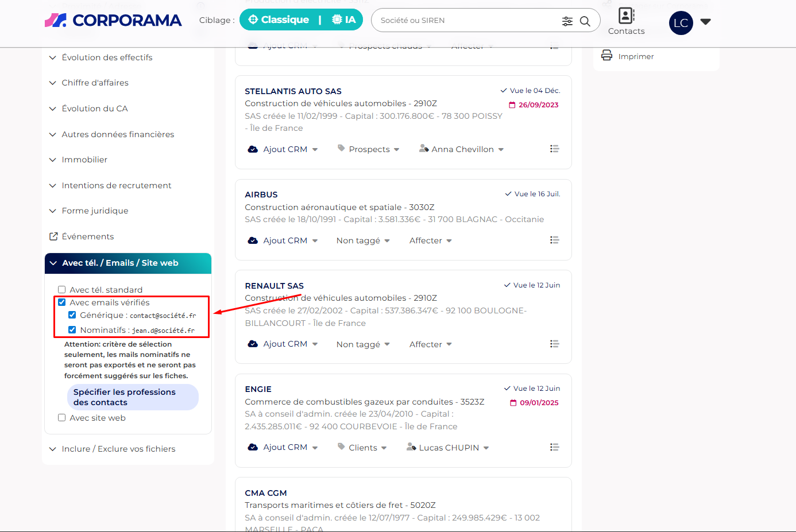Open list menu icon for ENGIE card
The width and height of the screenshot is (796, 532).
[554, 447]
